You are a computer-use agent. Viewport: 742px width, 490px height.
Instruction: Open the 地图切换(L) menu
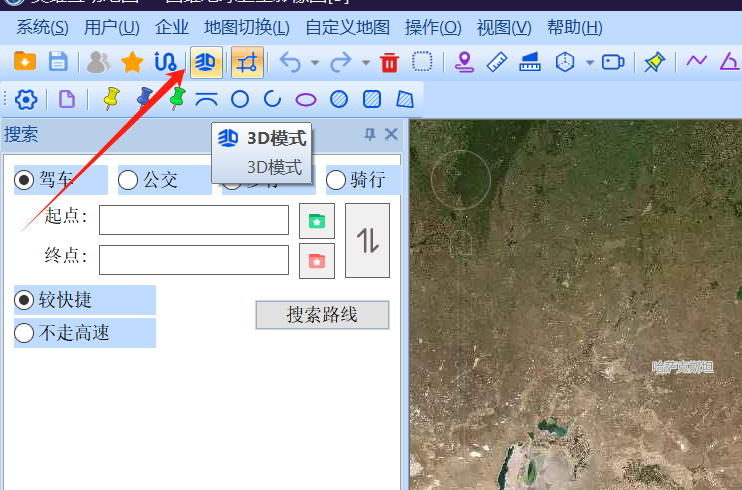tap(247, 27)
